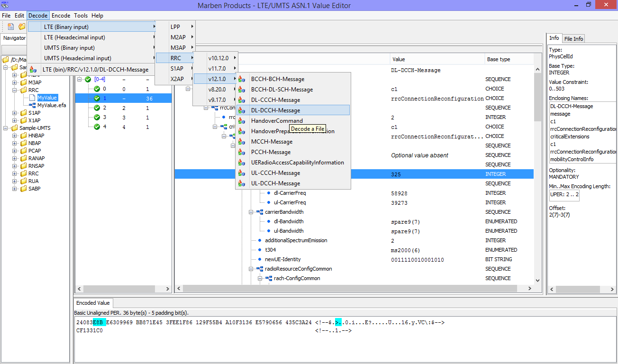Viewport: 618px width, 364px height.
Task: Select version v10.12.0 submenu
Action: (x=216, y=58)
